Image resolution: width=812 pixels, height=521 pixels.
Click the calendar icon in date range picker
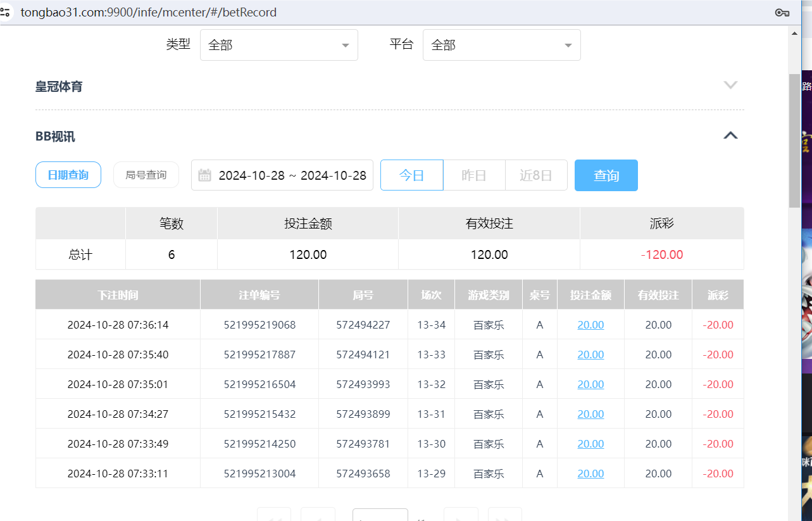click(x=204, y=175)
